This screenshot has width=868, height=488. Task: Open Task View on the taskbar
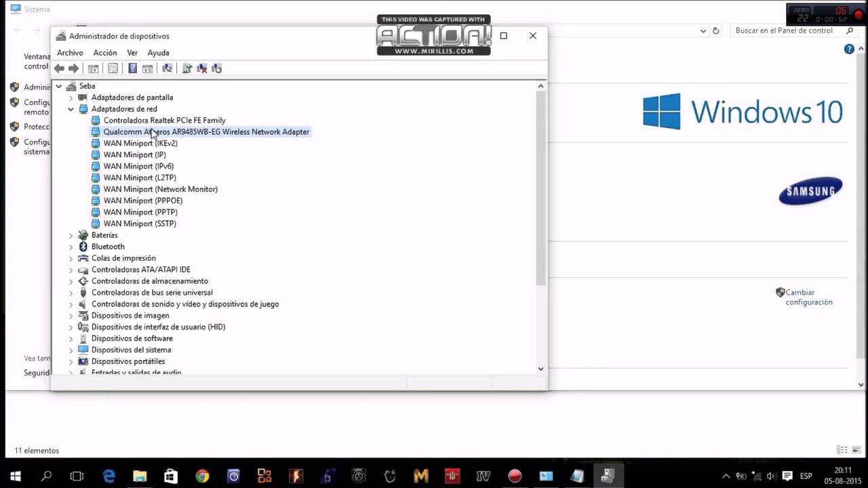coord(77,476)
